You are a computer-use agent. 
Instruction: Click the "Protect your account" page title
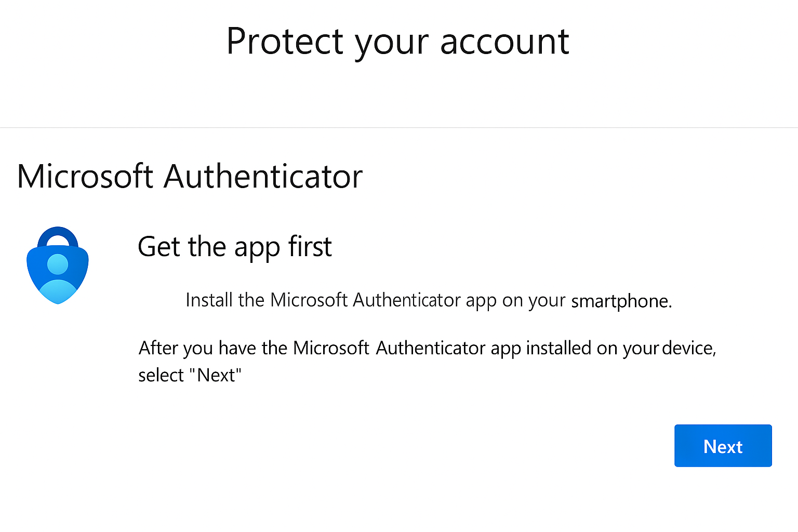point(397,42)
